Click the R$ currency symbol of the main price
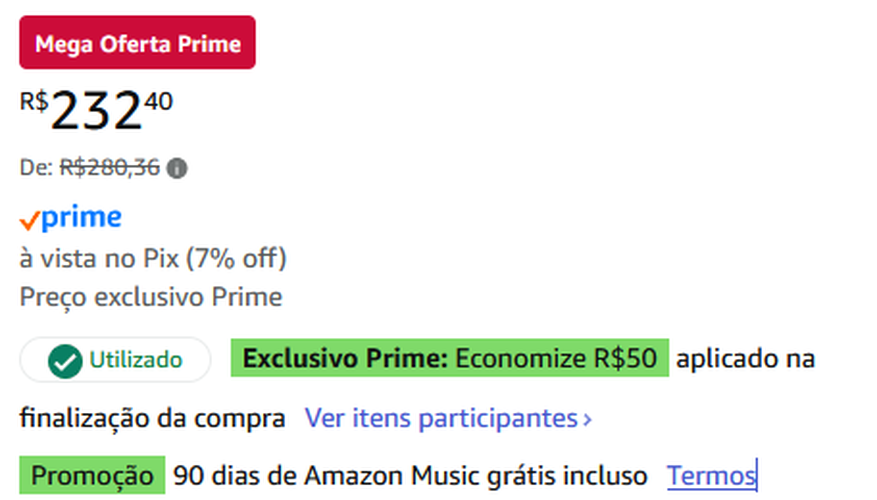The width and height of the screenshot is (877, 500). coord(33,101)
